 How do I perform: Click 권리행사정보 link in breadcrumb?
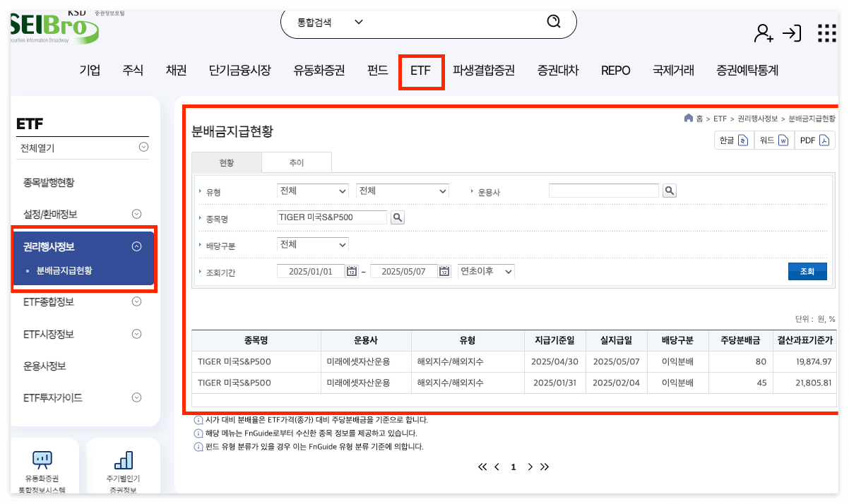pyautogui.click(x=758, y=119)
